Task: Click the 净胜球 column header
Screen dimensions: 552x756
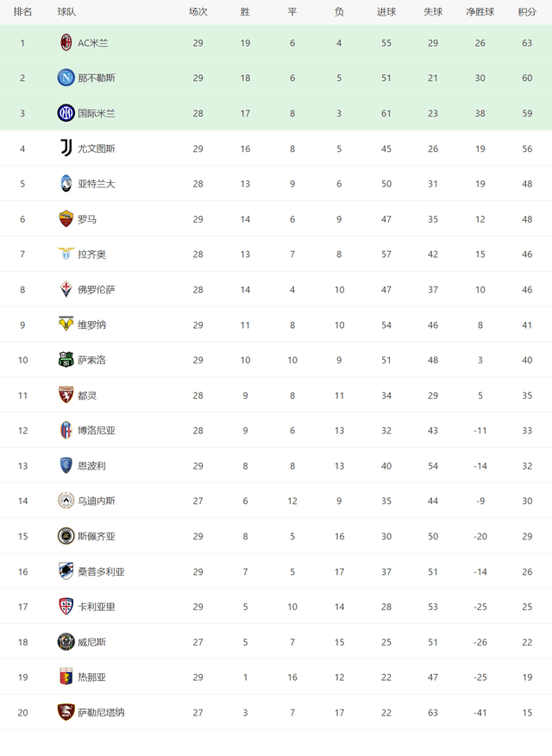Action: [480, 12]
